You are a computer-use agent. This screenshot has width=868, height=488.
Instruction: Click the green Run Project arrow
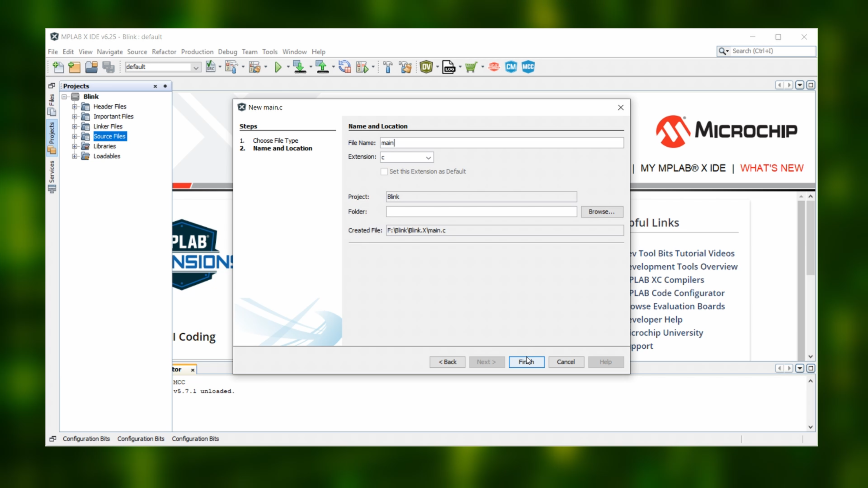point(278,67)
